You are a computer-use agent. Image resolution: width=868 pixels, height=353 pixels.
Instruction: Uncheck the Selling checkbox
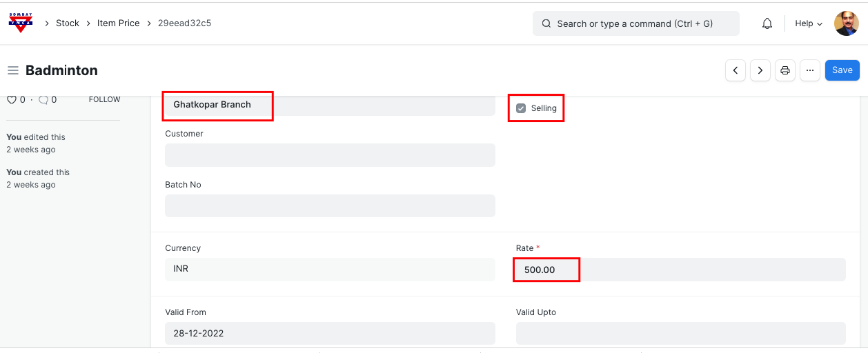coord(521,108)
